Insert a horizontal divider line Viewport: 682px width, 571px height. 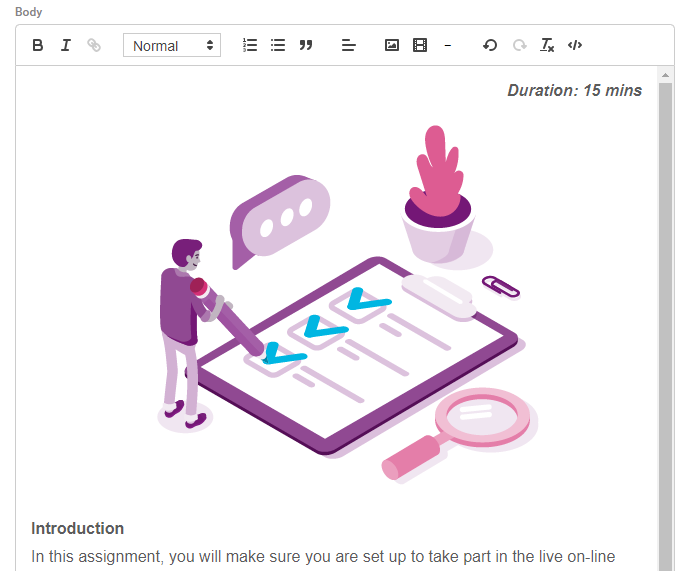coord(447,45)
